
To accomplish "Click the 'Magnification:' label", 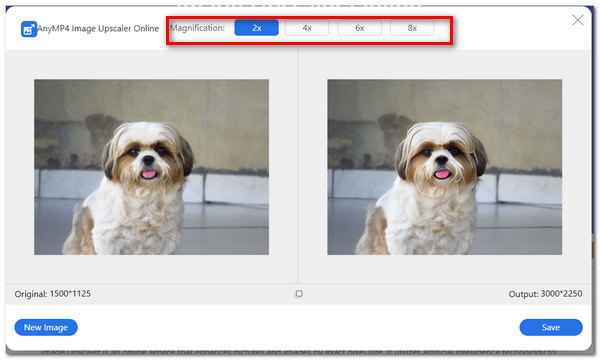I will click(x=197, y=28).
